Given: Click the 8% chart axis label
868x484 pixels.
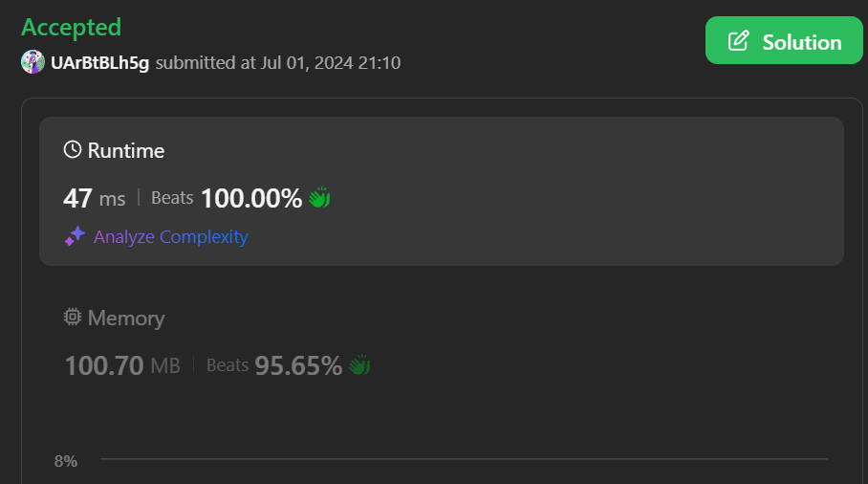Looking at the screenshot, I should pos(65,461).
